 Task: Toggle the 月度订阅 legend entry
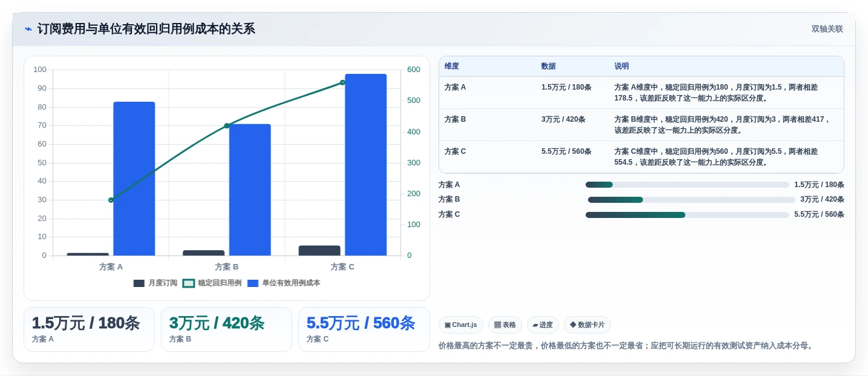pyautogui.click(x=155, y=283)
